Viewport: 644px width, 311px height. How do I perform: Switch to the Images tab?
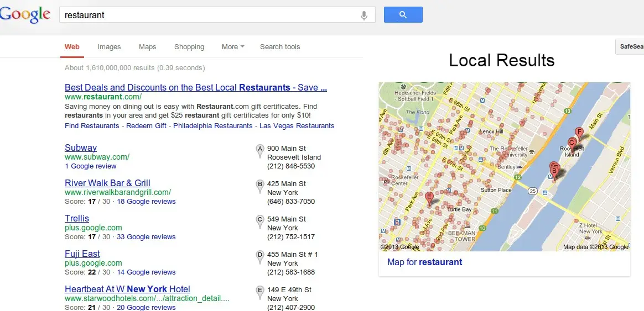(x=109, y=47)
